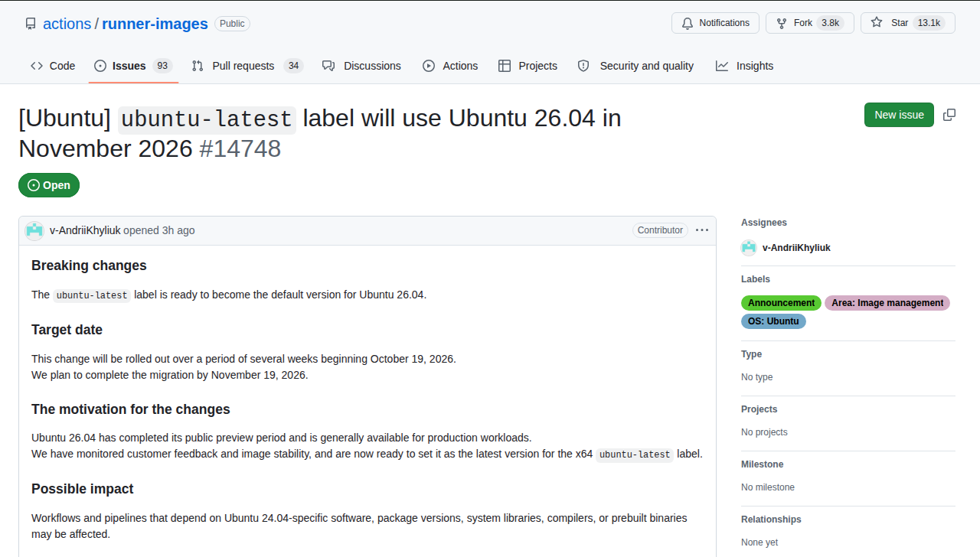Click the 'No projects' text

(764, 432)
